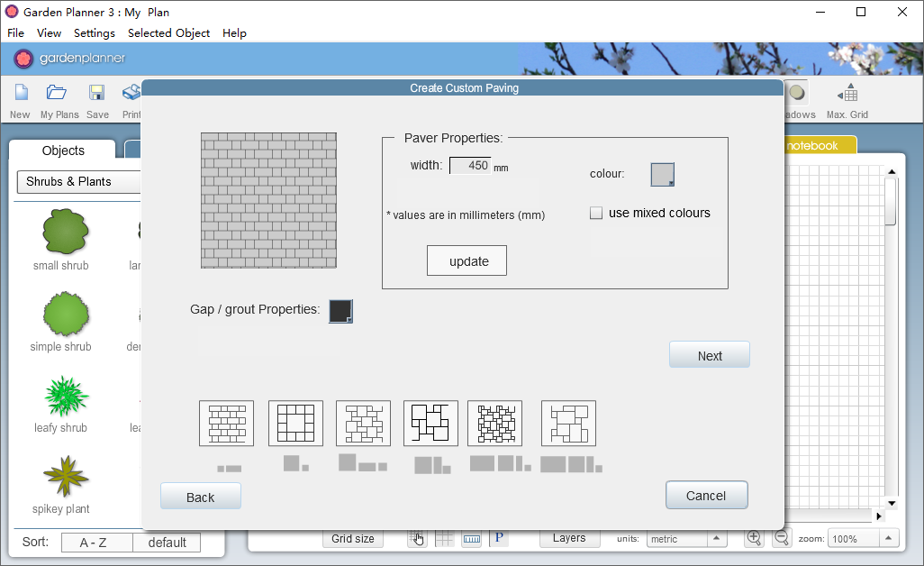Click the ruler icon in bottom bar

471,538
